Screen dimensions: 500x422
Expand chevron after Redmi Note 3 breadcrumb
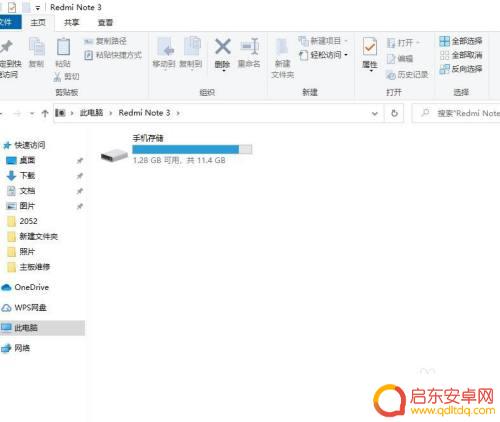[x=178, y=113]
